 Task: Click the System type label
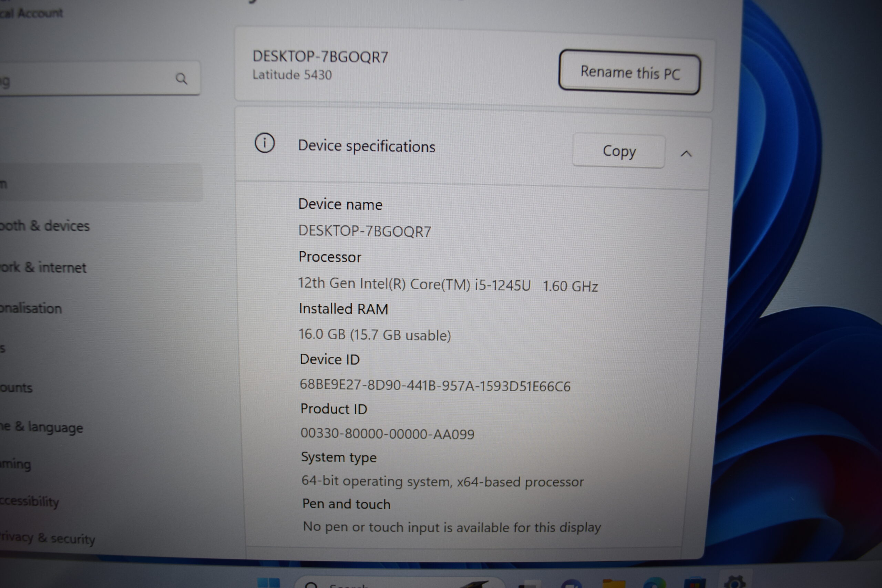339,457
